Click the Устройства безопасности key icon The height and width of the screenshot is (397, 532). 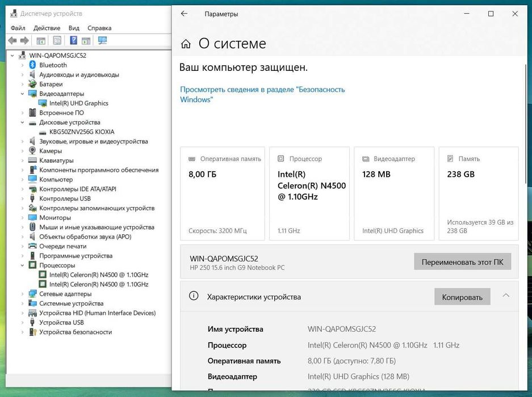[32, 332]
